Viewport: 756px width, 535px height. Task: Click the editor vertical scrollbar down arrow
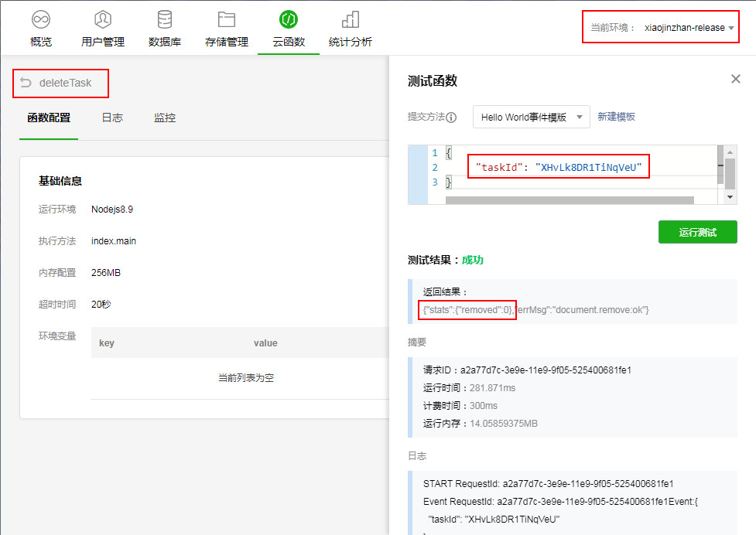pos(730,197)
